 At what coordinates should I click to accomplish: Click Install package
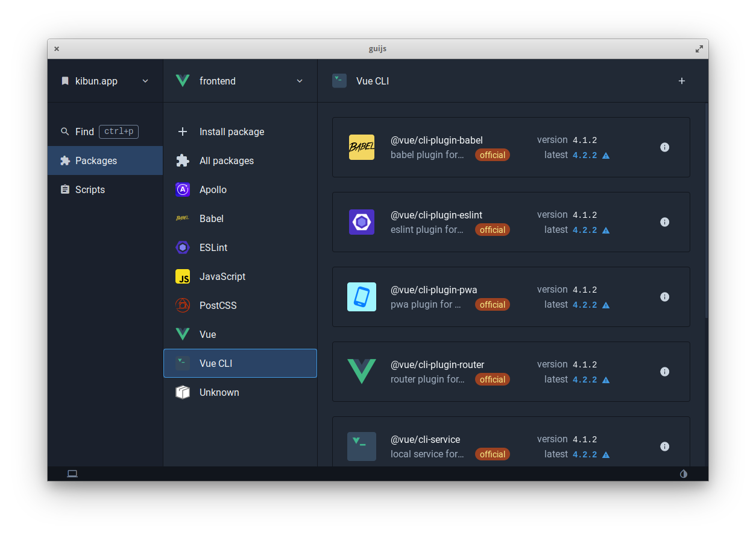click(232, 132)
